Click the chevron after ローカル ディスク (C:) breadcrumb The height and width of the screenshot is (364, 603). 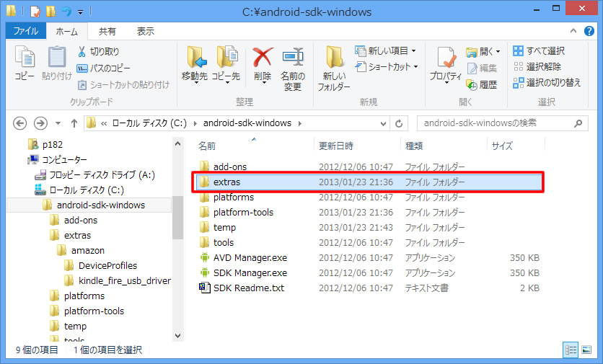(x=195, y=123)
